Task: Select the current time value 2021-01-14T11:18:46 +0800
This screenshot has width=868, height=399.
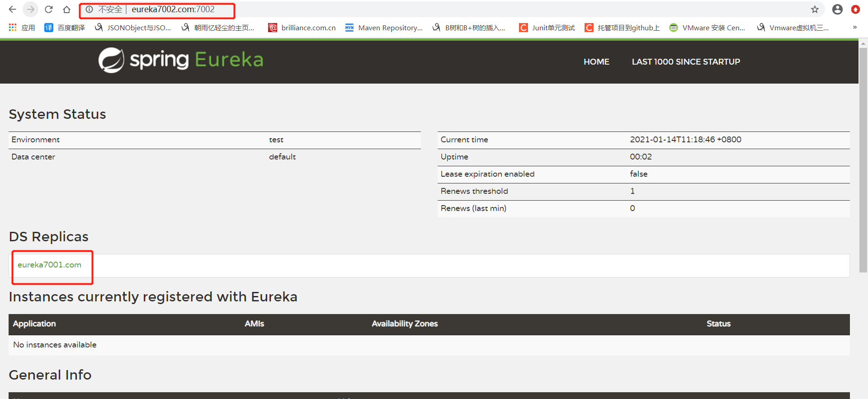Action: [685, 140]
